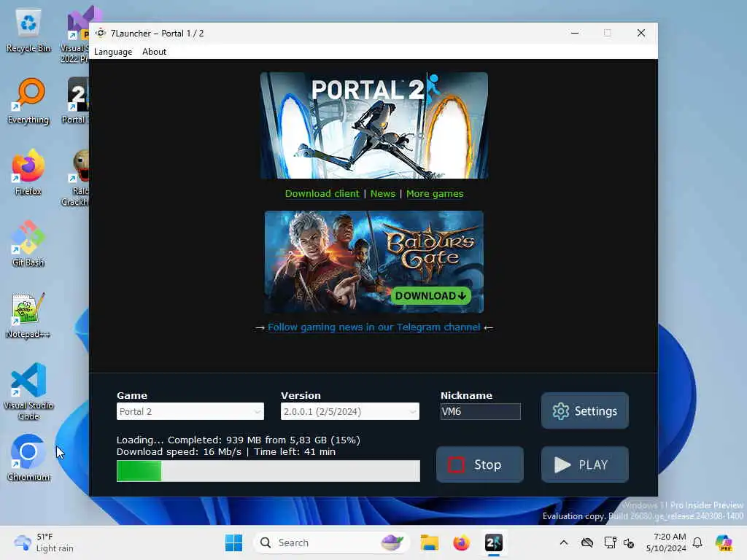Click the 7Launcher title bar icon
The height and width of the screenshot is (560, 747).
(x=101, y=33)
